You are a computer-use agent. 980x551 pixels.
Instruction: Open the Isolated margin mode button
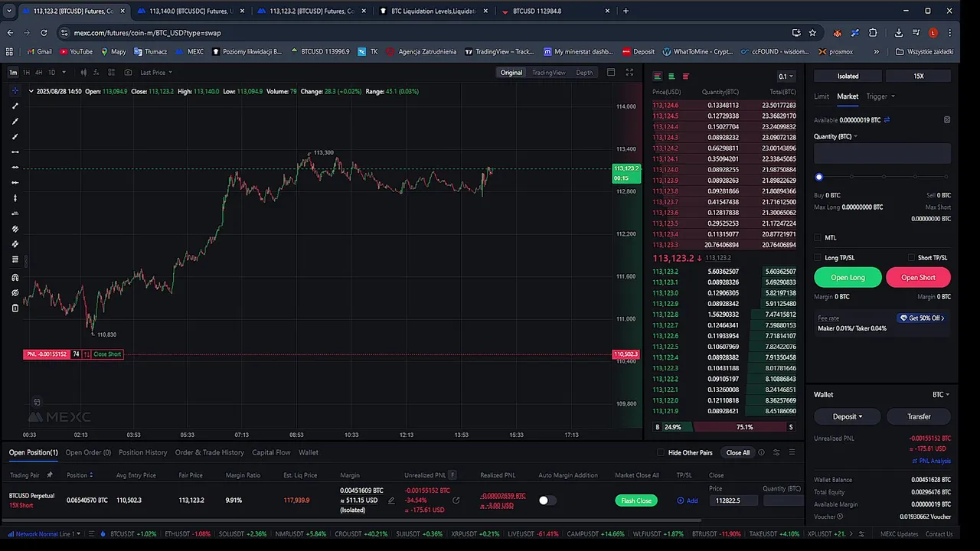point(848,77)
